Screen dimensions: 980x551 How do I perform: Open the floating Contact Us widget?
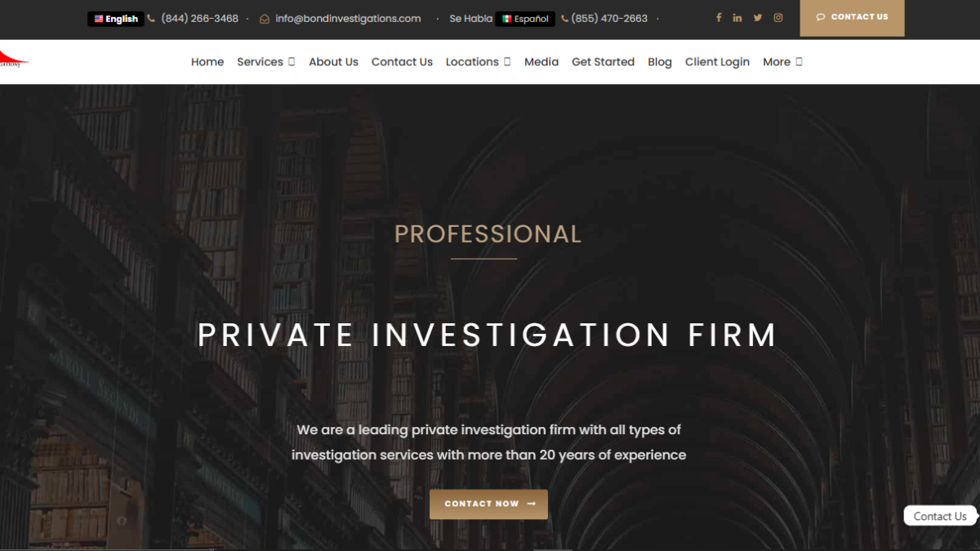[x=940, y=516]
